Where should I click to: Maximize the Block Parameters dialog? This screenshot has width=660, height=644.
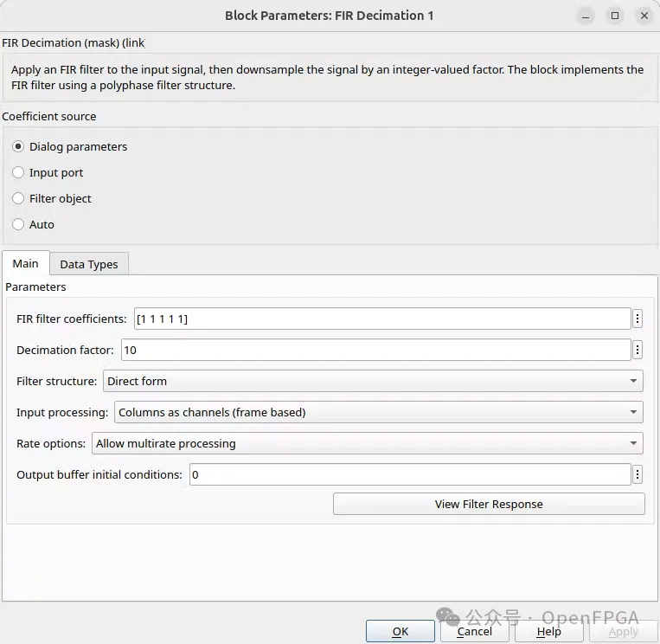point(615,16)
